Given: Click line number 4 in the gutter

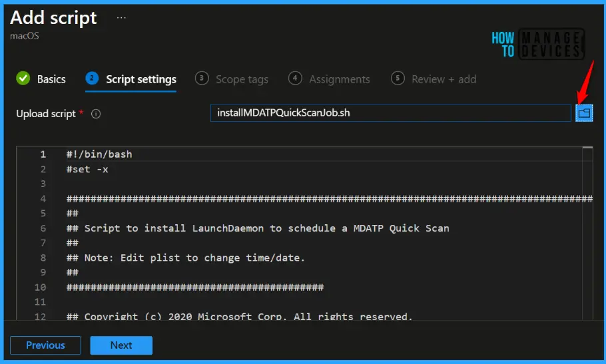Looking at the screenshot, I should [43, 199].
